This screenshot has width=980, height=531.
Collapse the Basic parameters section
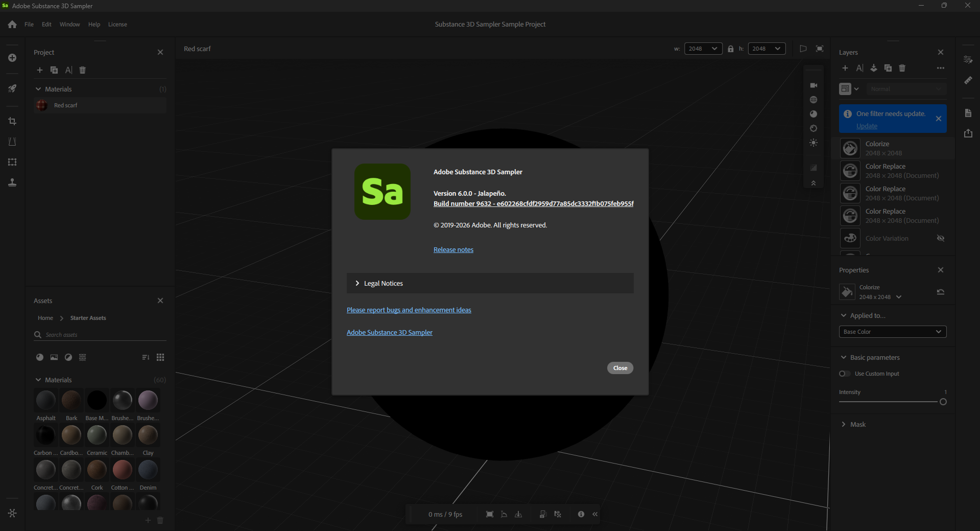(x=844, y=357)
